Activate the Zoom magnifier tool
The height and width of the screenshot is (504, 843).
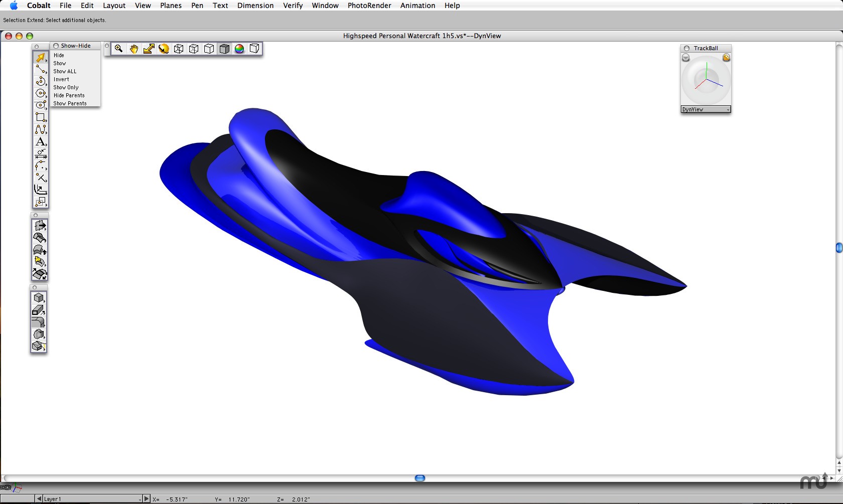(x=118, y=49)
